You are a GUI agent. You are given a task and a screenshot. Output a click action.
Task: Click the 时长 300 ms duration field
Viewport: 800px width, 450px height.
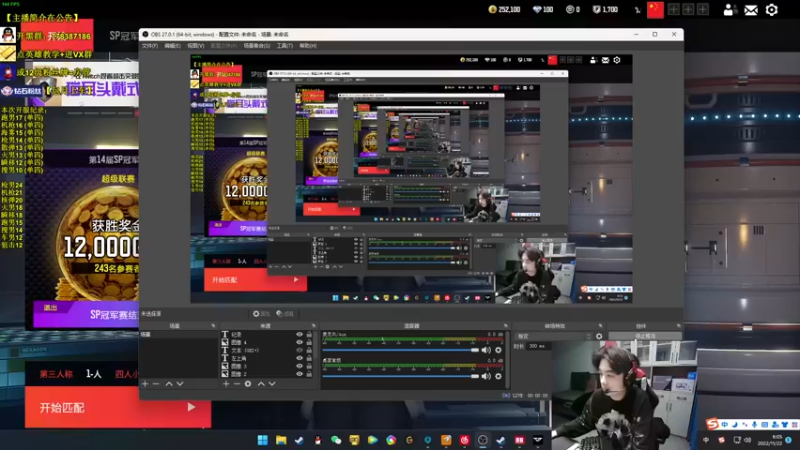(x=538, y=346)
